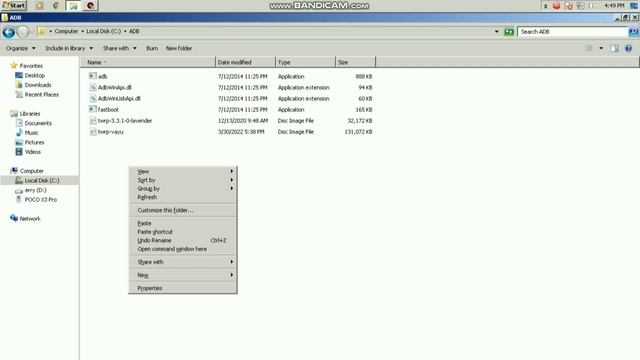Click Local Disk (C:) in breadcrumb
The width and height of the screenshot is (640, 360).
pyautogui.click(x=103, y=31)
